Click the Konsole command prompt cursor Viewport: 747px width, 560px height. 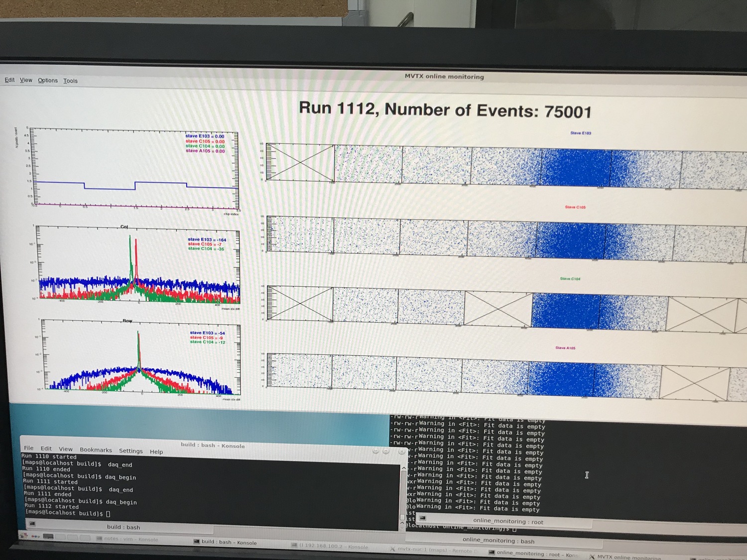coord(108,514)
